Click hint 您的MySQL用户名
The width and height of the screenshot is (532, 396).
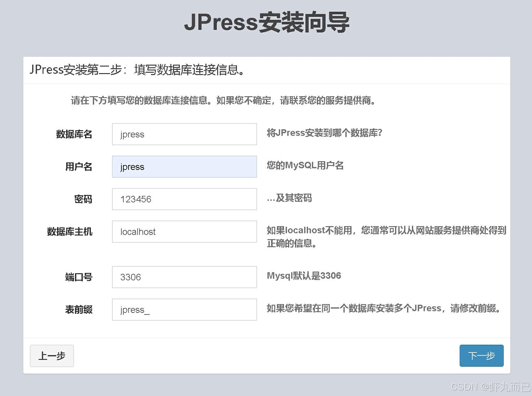click(305, 165)
